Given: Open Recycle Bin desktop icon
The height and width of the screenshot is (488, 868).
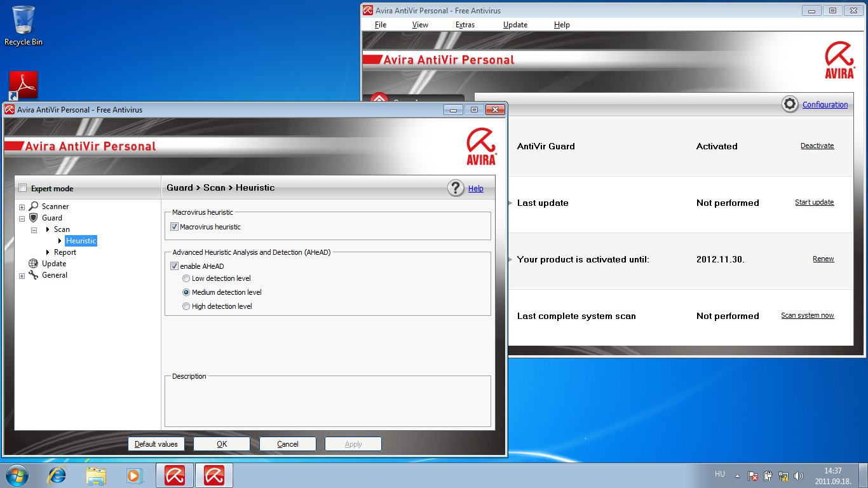Looking at the screenshot, I should coord(24,25).
